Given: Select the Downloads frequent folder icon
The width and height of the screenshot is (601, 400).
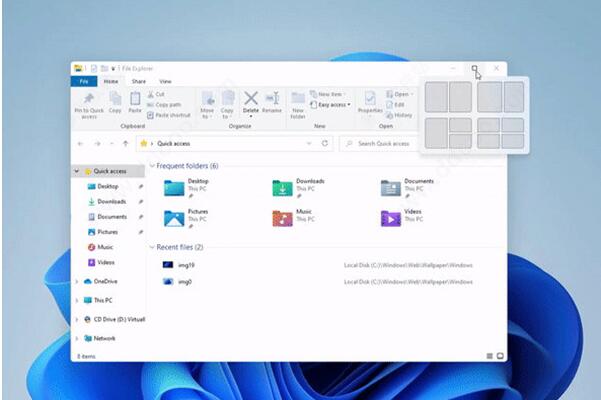Looking at the screenshot, I should tap(282, 188).
